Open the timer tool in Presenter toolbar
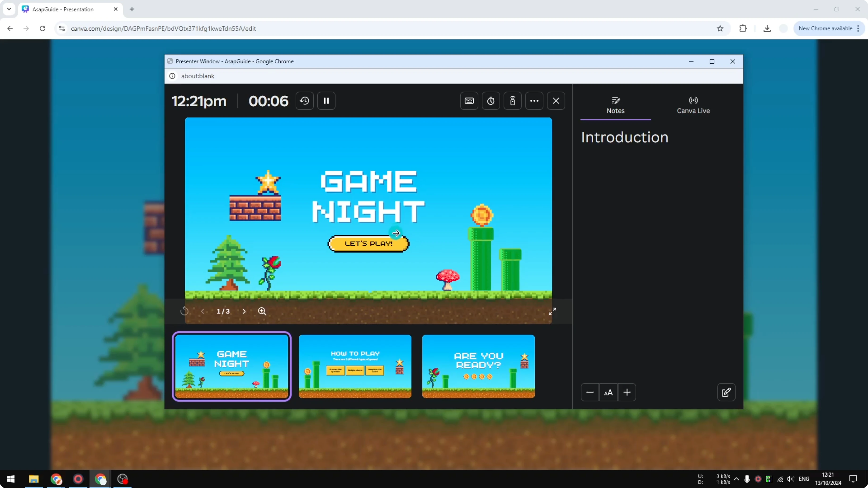 (x=491, y=101)
